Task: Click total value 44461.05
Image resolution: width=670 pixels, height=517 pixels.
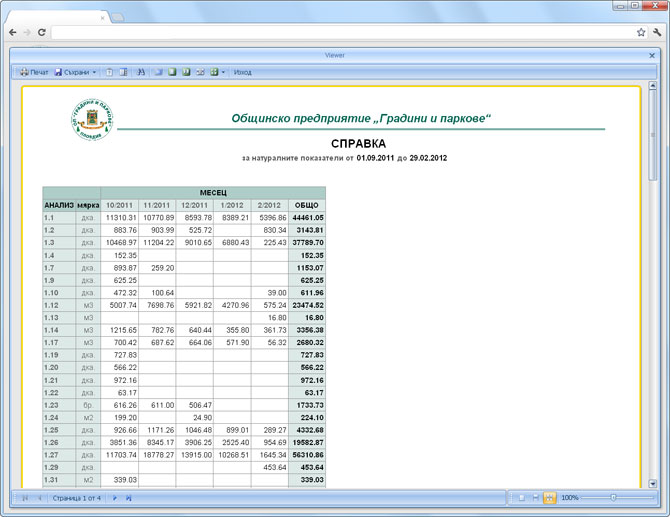Action: click(x=308, y=218)
